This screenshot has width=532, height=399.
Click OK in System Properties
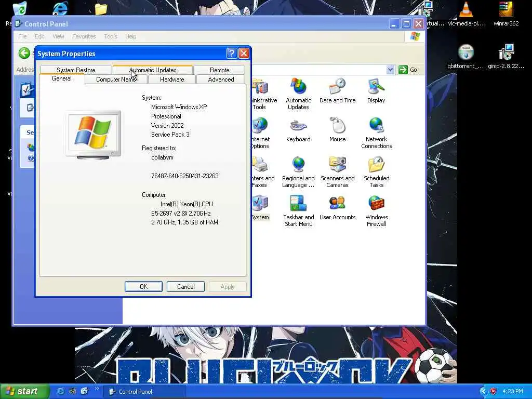pyautogui.click(x=143, y=286)
